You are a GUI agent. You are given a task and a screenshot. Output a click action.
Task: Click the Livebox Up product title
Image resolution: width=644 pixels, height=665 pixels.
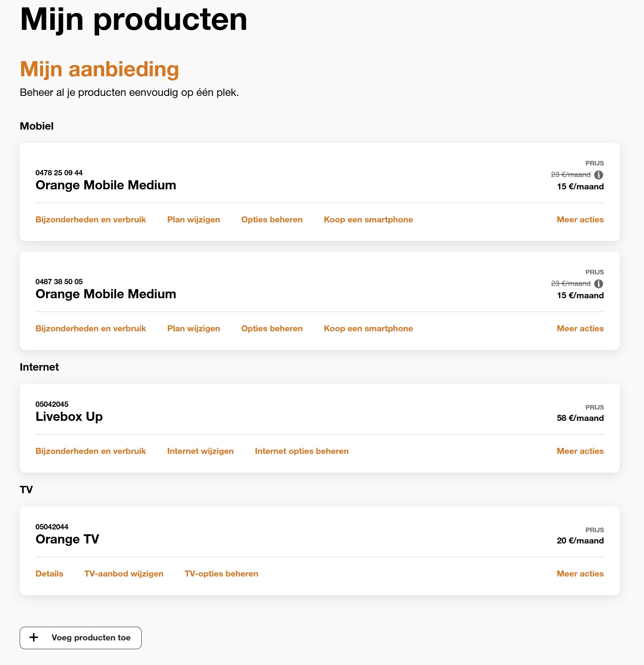coord(69,417)
